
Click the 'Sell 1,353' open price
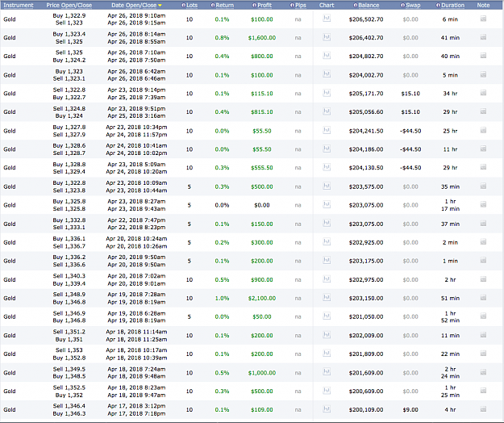click(69, 350)
